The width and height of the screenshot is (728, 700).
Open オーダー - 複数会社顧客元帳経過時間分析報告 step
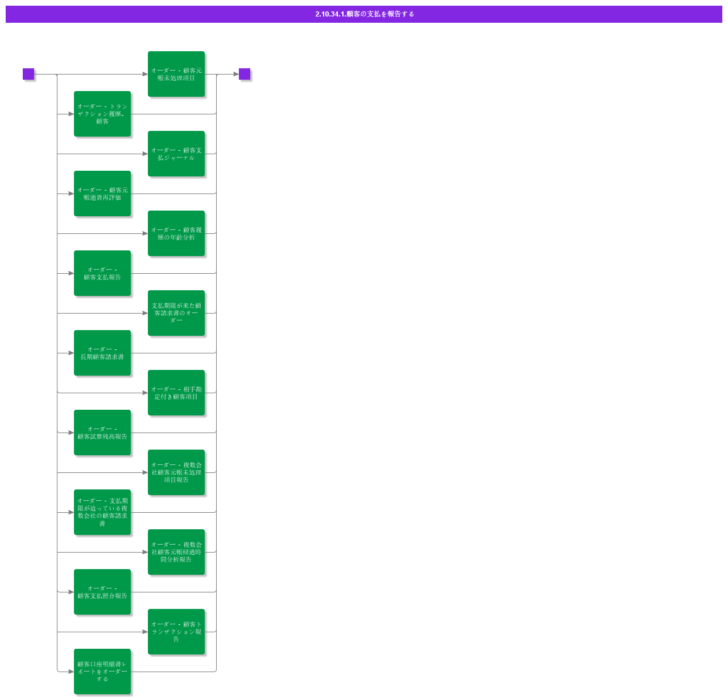tap(176, 552)
